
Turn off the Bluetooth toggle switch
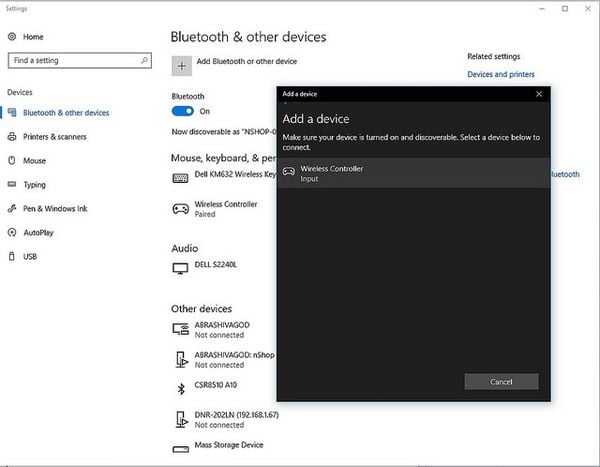pyautogui.click(x=183, y=111)
